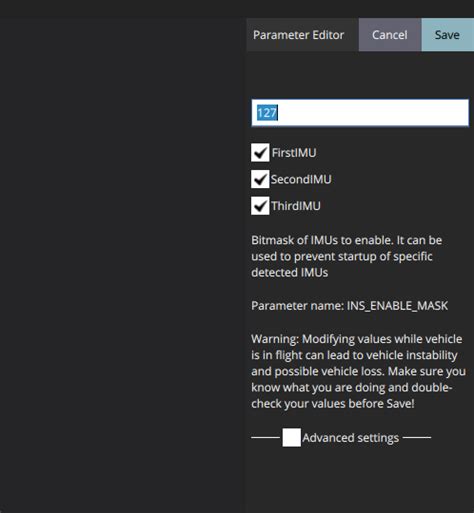Click the INS_ENABLE_MASK parameter name text

[x=397, y=306]
